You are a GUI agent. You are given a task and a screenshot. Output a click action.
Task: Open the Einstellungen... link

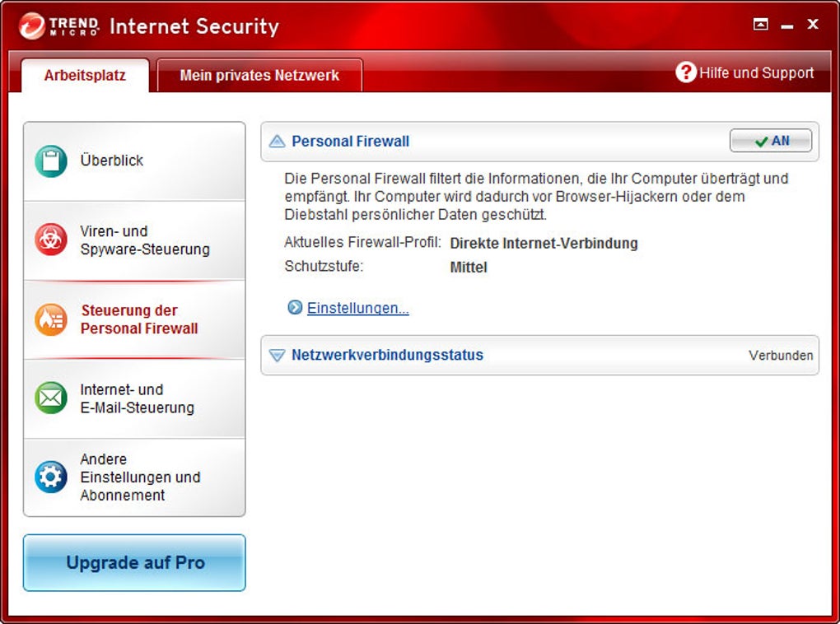[x=358, y=309]
